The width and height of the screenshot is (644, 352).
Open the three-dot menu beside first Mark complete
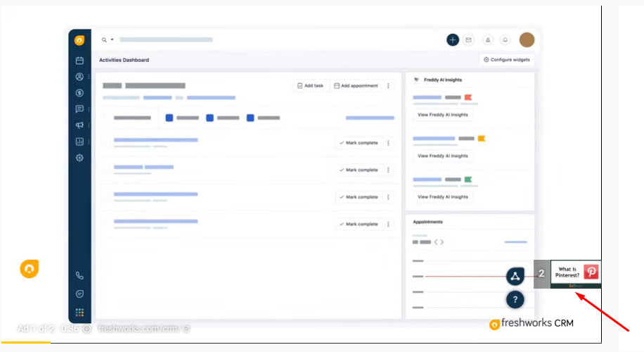pyautogui.click(x=388, y=143)
